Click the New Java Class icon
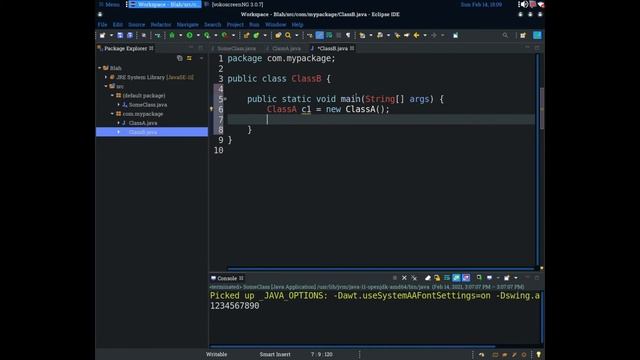 tap(256, 36)
